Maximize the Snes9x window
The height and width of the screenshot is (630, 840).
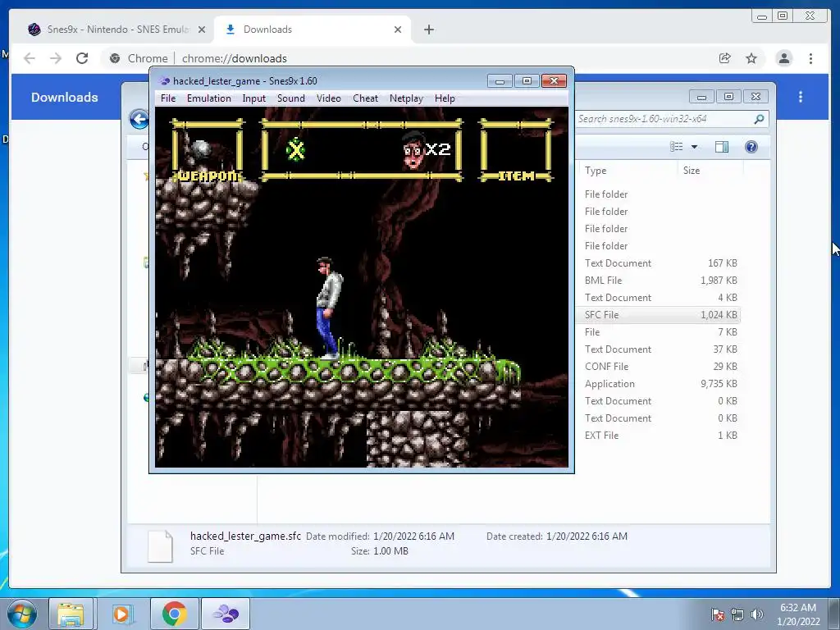click(527, 81)
